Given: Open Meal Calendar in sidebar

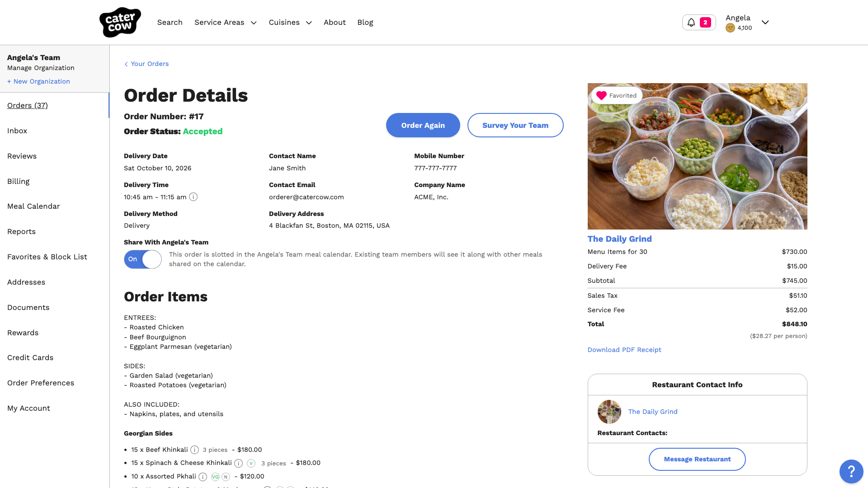Looking at the screenshot, I should click(33, 206).
